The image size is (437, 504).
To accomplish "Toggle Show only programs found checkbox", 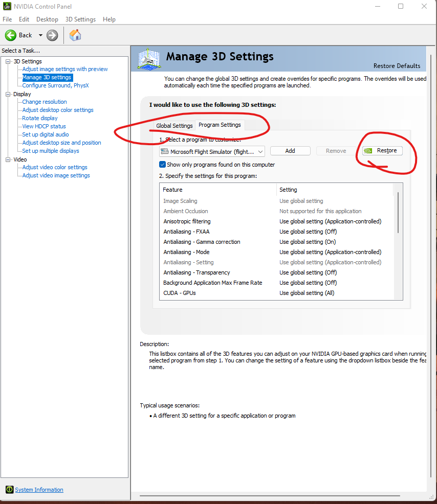I will (x=163, y=165).
